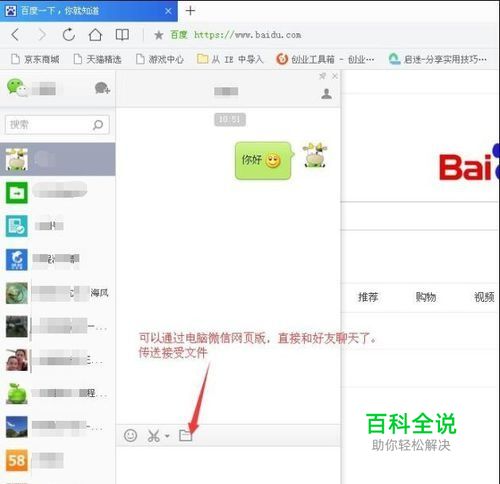Click the magnifier icon in the search box
The height and width of the screenshot is (484, 500).
98,125
